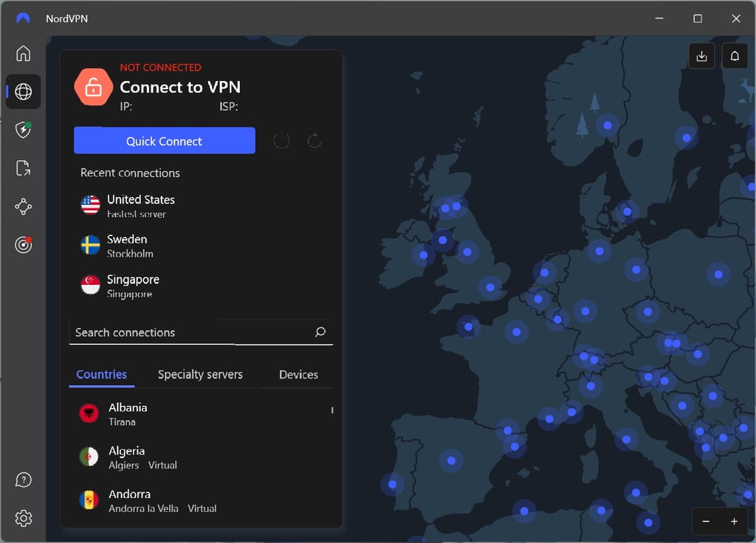756x543 pixels.
Task: Close the NordVPN window
Action: pos(736,18)
